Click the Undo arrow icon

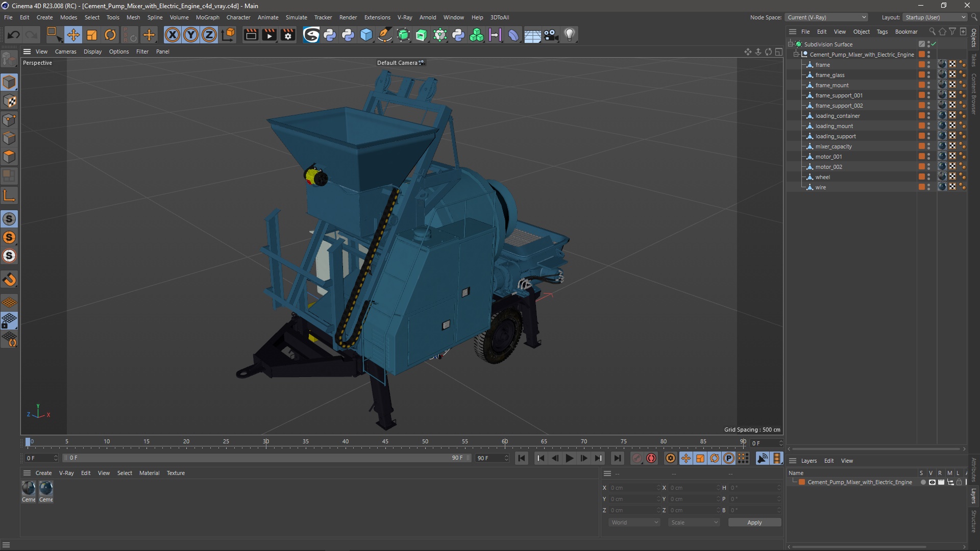(x=14, y=35)
